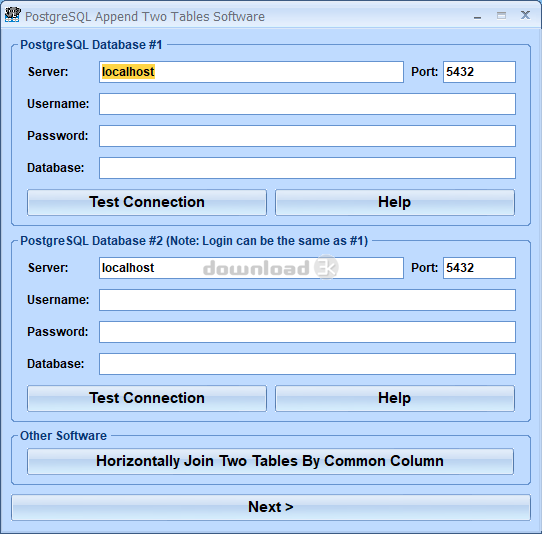Click the application icon in the title bar

(12, 15)
